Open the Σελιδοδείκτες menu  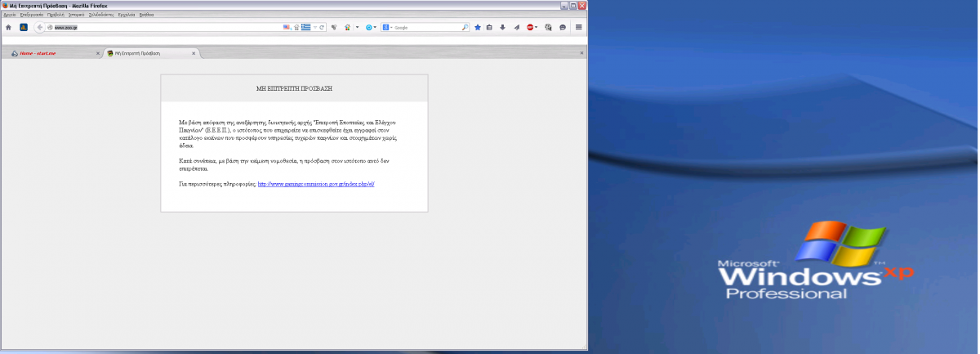coord(102,15)
